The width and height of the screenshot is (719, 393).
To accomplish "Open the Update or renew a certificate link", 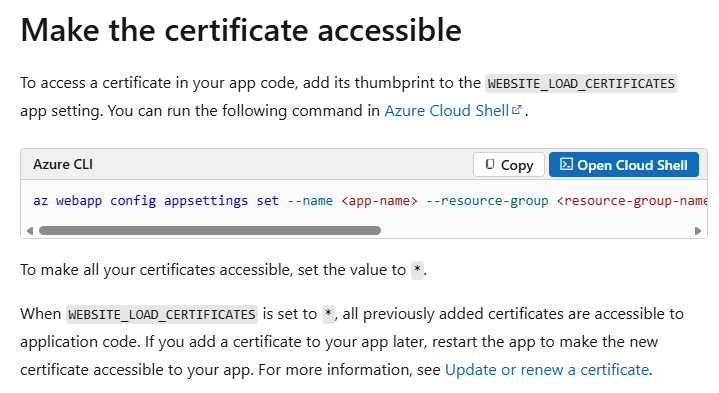I will coord(547,370).
